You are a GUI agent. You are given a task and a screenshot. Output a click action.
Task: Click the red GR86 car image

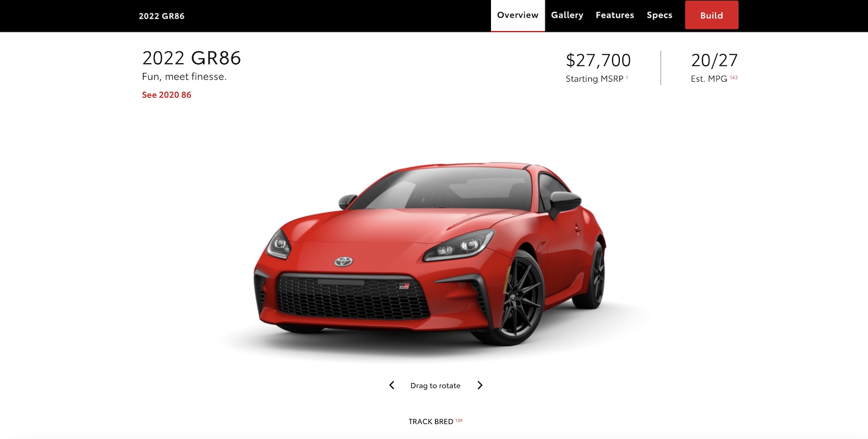pos(429,255)
